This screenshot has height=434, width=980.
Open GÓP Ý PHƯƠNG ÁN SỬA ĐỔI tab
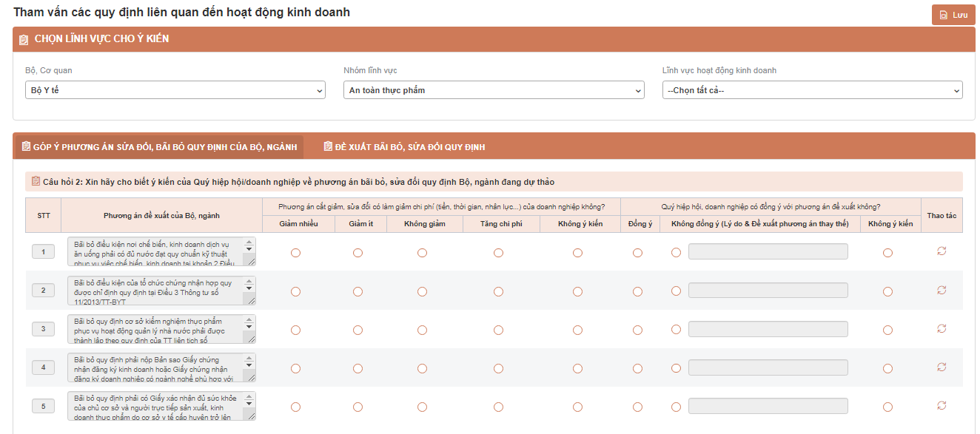click(159, 147)
